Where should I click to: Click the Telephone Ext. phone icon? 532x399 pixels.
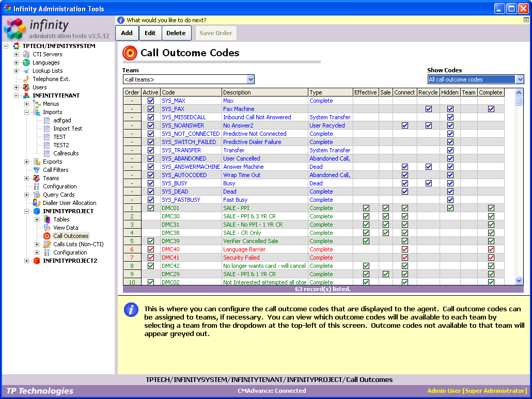pos(26,79)
